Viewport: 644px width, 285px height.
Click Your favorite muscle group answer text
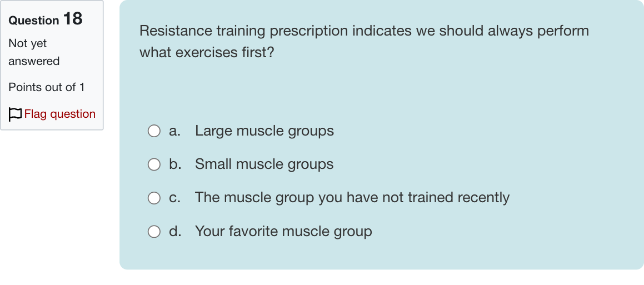pos(283,231)
